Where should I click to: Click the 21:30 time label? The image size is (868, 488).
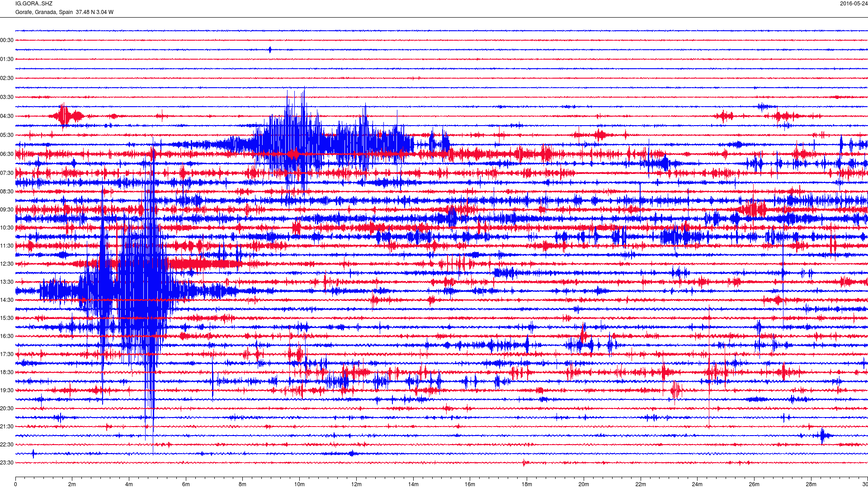tap(7, 427)
